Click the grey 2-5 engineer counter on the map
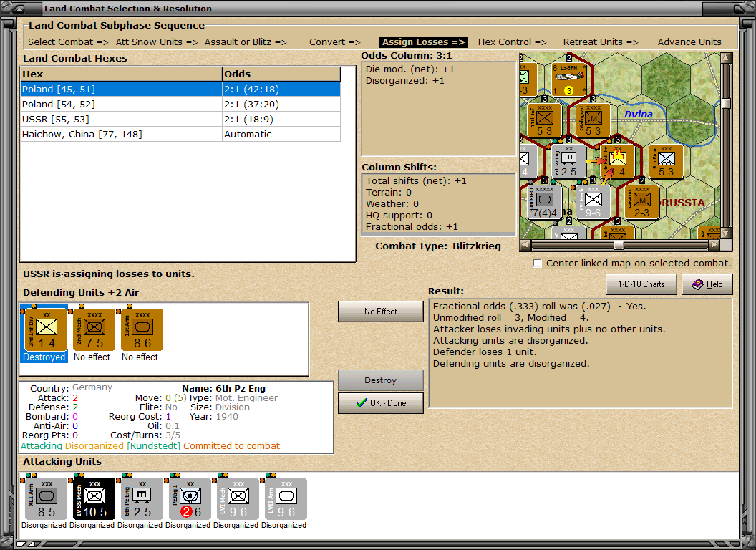This screenshot has height=550, width=756. 569,161
